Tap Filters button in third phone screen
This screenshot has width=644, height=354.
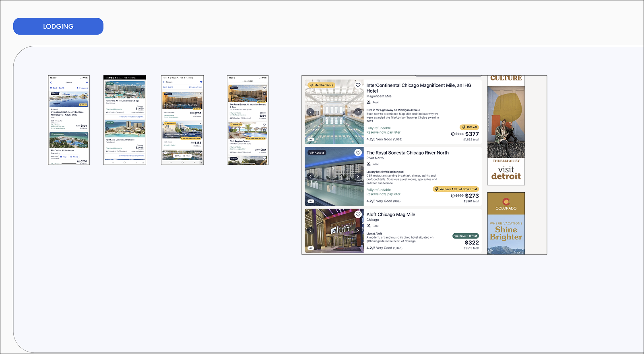[x=187, y=156]
